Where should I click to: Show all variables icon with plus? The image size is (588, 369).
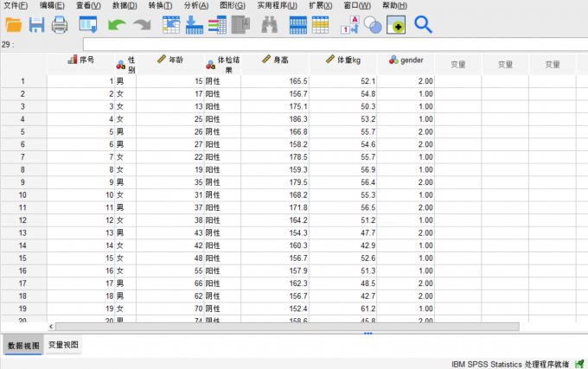coord(396,25)
